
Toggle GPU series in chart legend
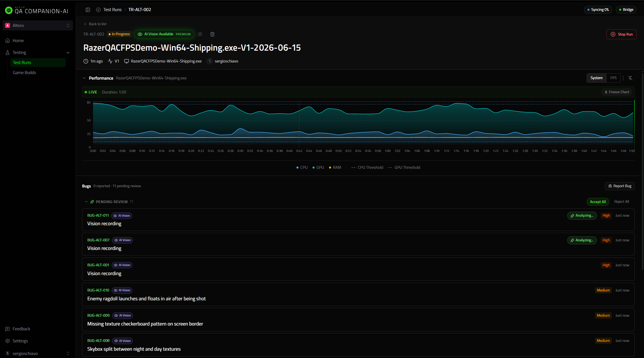318,168
